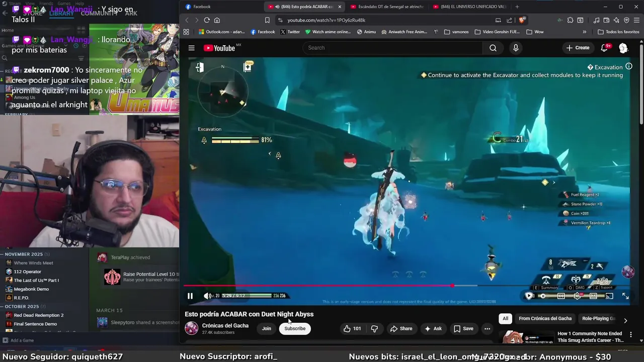Enter fullscreen on YouTube player

[x=625, y=296]
